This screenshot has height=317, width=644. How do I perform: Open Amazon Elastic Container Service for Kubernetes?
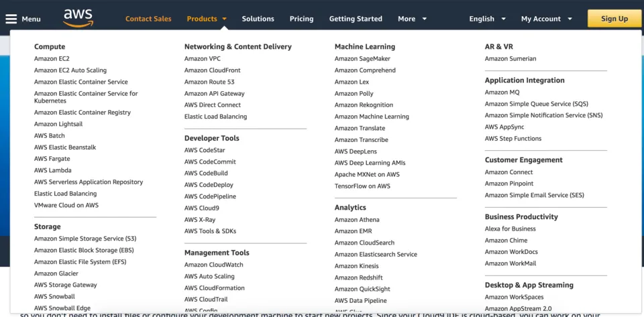point(86,97)
